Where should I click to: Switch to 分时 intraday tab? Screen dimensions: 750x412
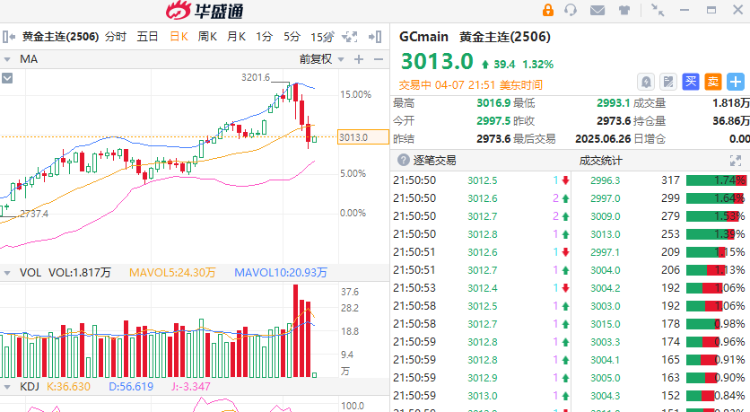pos(116,37)
